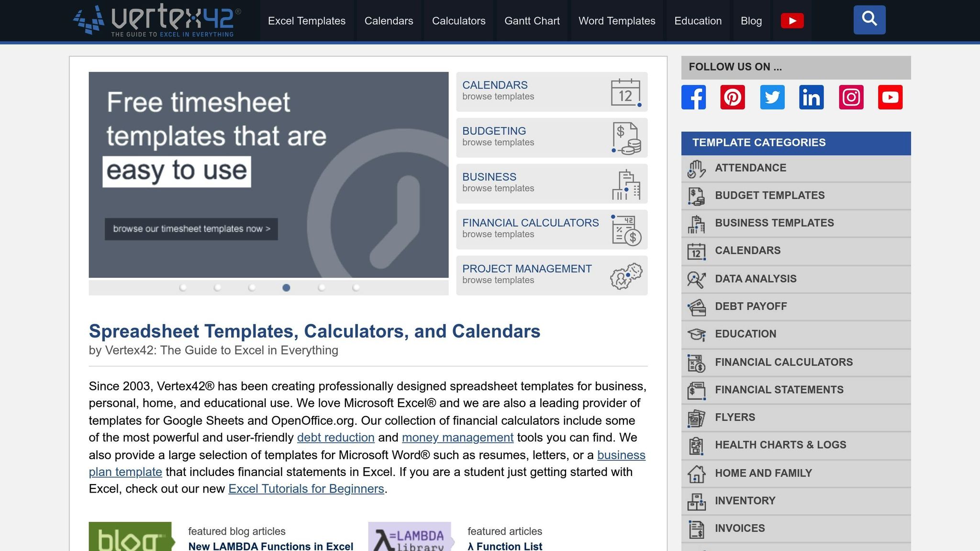Click the green blog thumbnail image
The image size is (980, 551).
(x=130, y=537)
